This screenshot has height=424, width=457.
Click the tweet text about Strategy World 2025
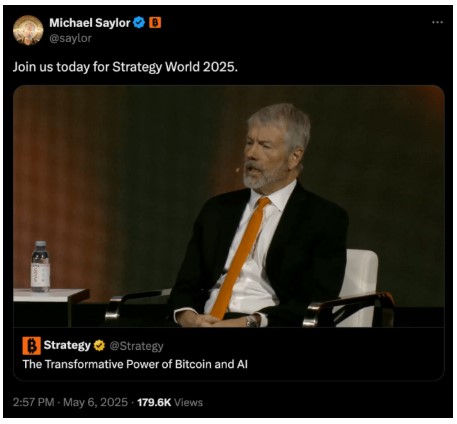coord(125,67)
